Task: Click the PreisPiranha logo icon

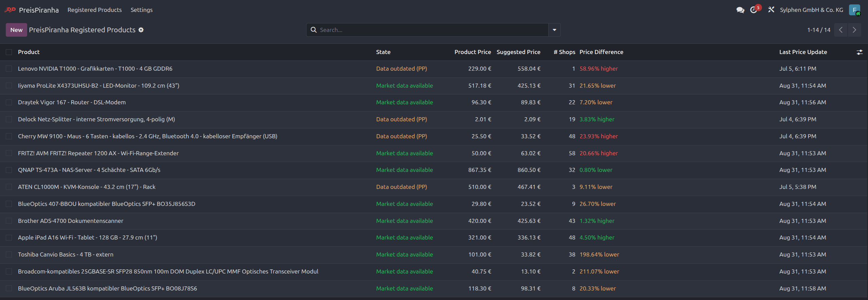Action: click(x=10, y=10)
